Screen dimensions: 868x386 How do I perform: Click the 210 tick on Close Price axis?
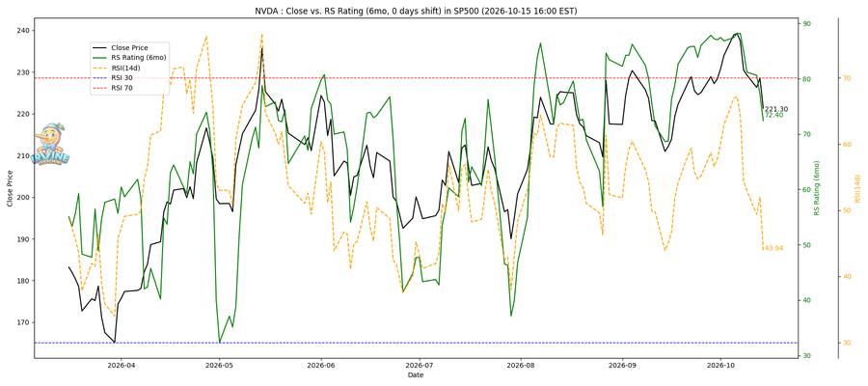coord(24,155)
